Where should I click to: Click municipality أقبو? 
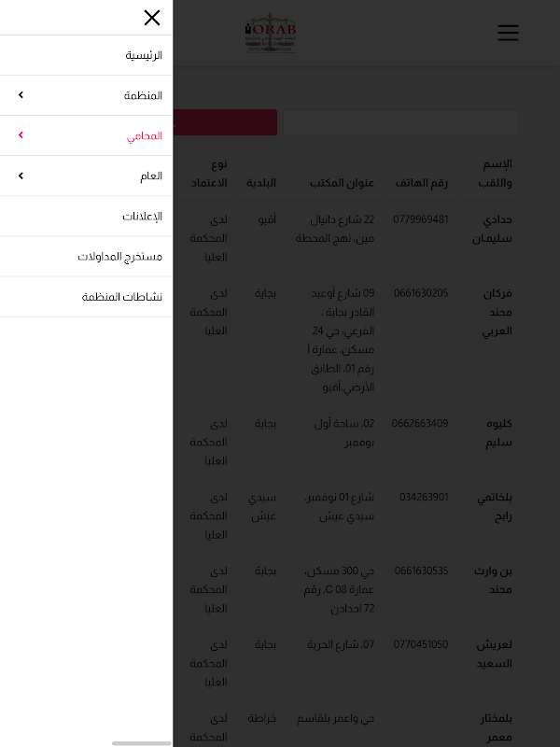tap(267, 219)
